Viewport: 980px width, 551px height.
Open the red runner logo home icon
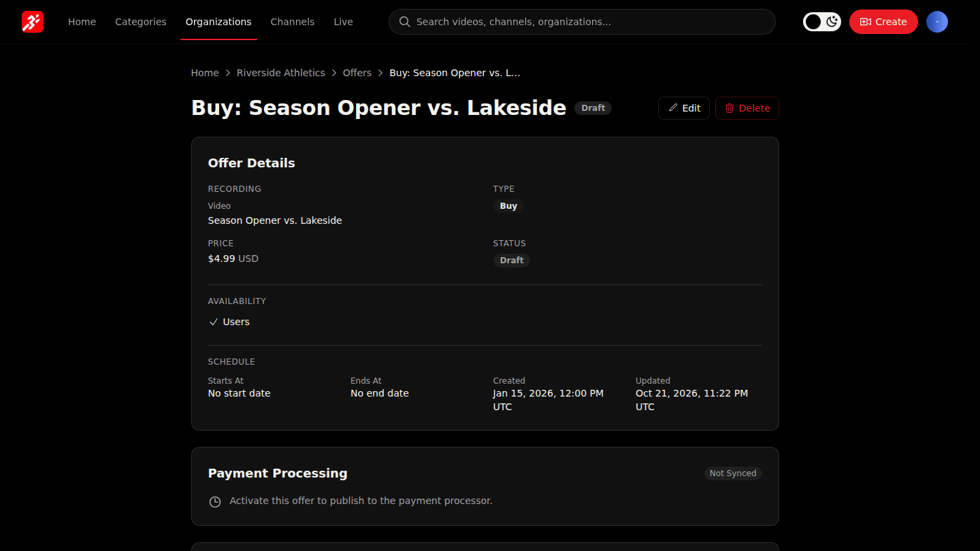(x=33, y=22)
